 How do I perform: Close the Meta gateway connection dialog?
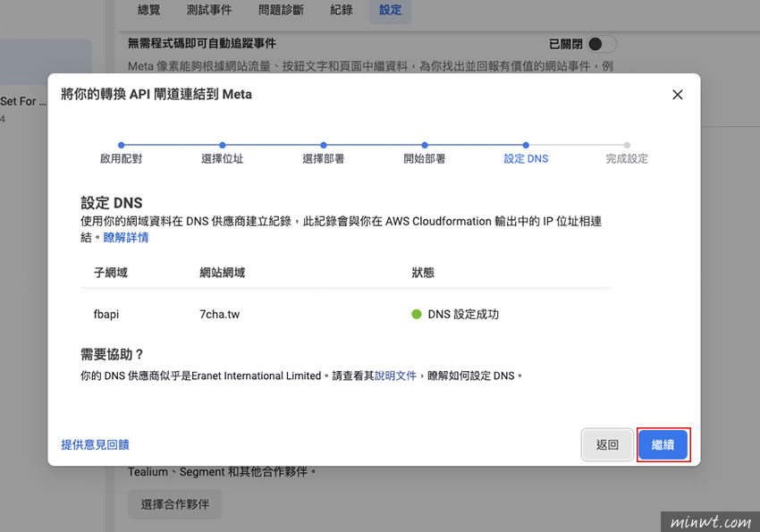pos(677,95)
